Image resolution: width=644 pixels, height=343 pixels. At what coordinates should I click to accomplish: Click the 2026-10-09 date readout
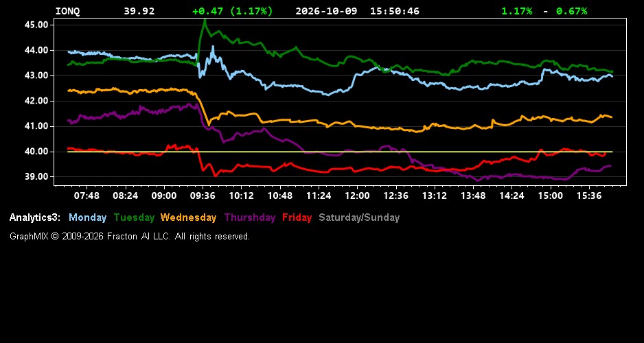tap(327, 11)
